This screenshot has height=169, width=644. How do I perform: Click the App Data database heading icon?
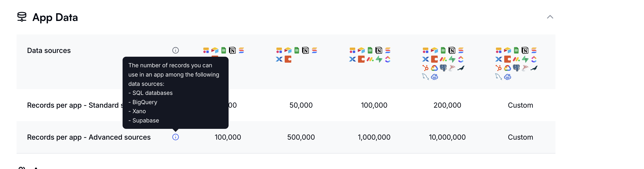pyautogui.click(x=22, y=17)
